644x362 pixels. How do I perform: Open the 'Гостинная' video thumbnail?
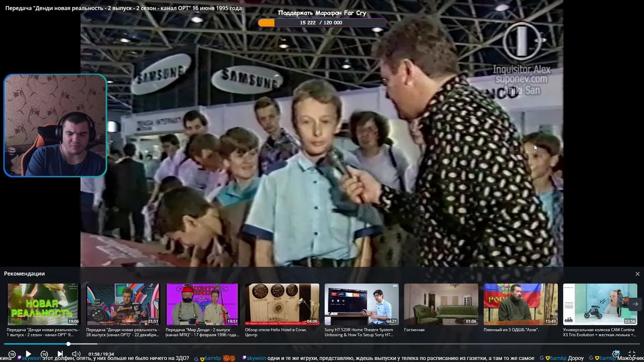(x=441, y=304)
